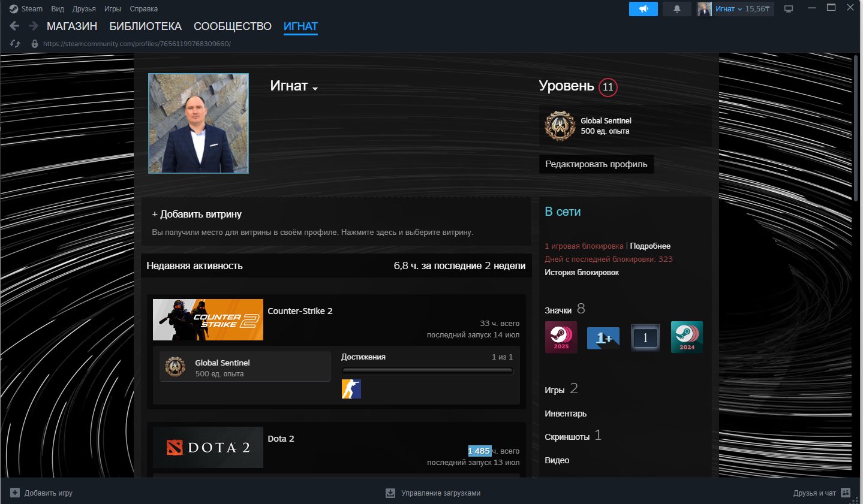Click the Подробнее link

point(650,246)
